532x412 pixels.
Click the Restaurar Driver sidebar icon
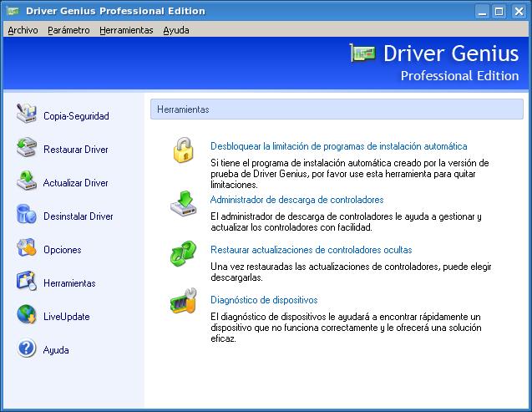[x=26, y=147]
